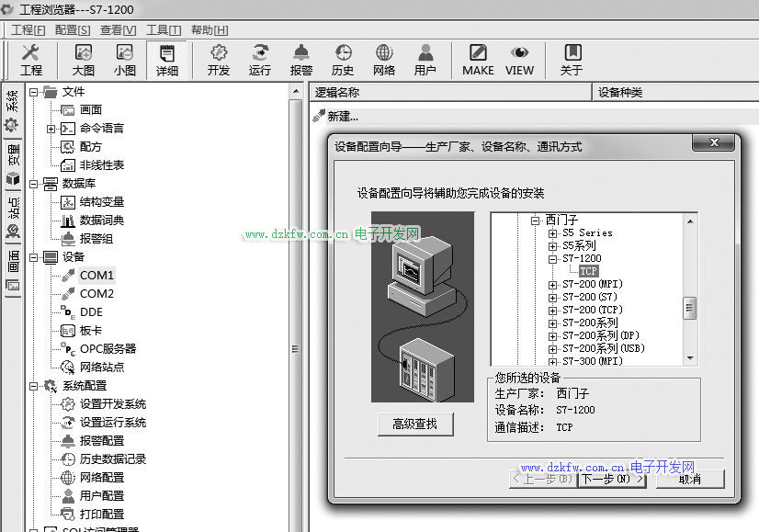Open the 查看[V] menu

(119, 30)
